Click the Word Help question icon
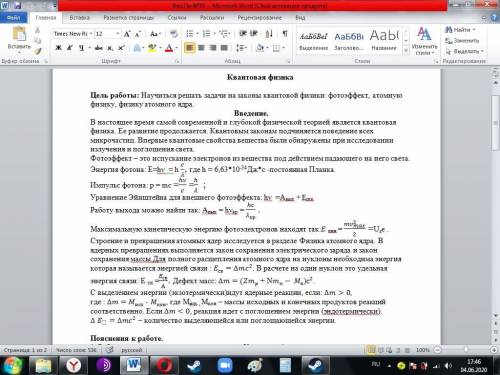The width and height of the screenshot is (500, 375). coord(494,18)
